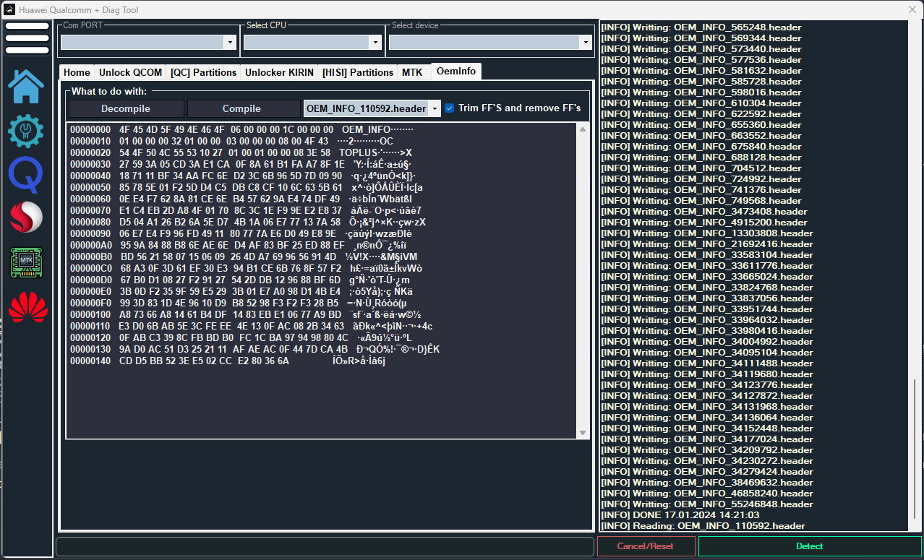This screenshot has height=560, width=924.
Task: Toggle Trim FF'S and remove FF's checkbox
Action: click(450, 108)
